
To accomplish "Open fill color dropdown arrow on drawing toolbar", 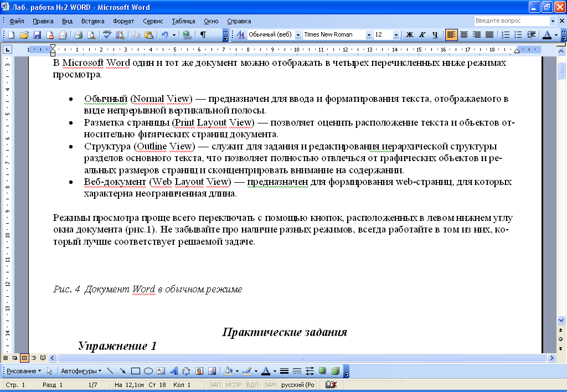I will click(237, 371).
